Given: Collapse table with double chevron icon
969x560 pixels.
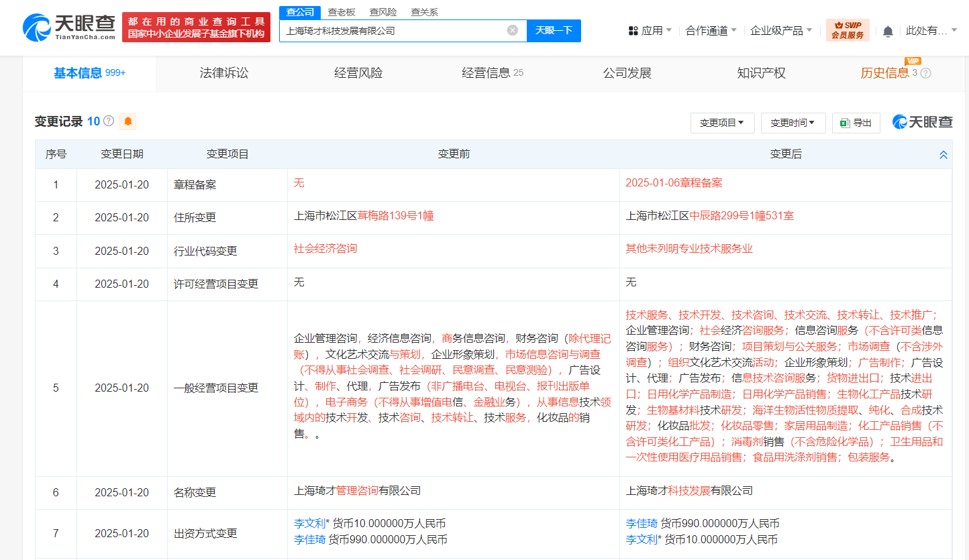Looking at the screenshot, I should 943,155.
